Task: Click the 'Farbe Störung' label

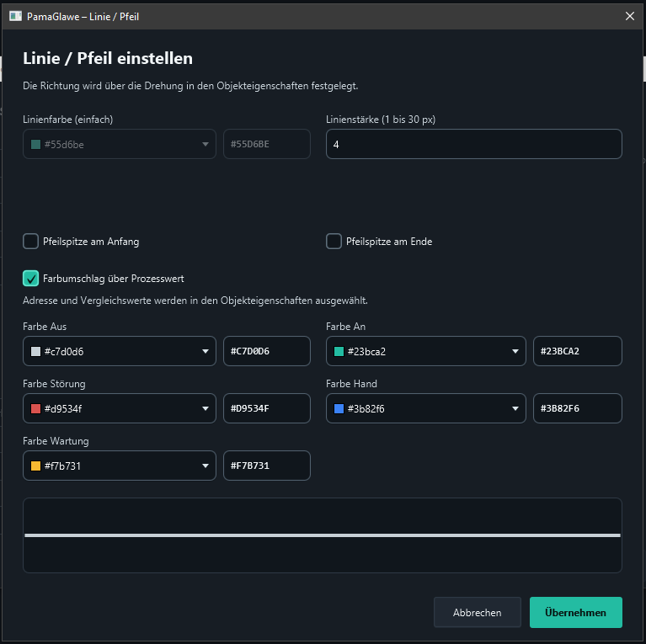Action: click(x=54, y=384)
